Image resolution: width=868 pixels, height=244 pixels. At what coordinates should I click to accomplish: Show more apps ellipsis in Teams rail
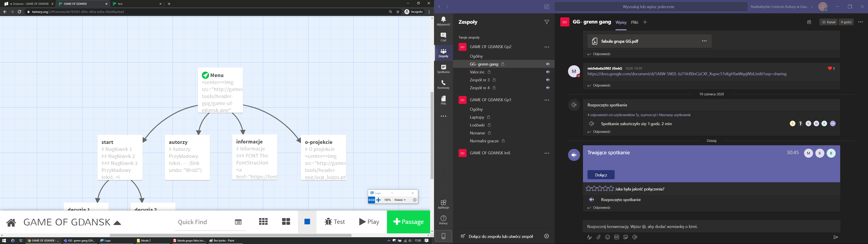443,116
